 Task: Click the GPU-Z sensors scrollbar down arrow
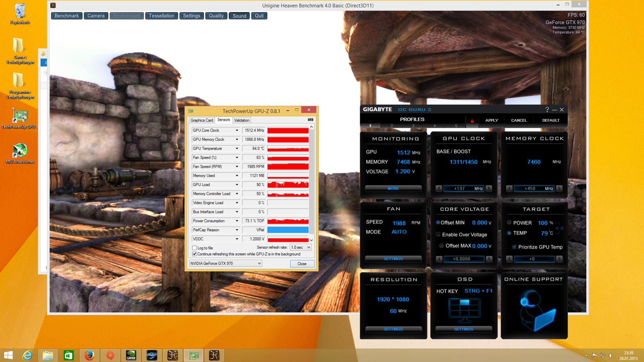pos(311,240)
